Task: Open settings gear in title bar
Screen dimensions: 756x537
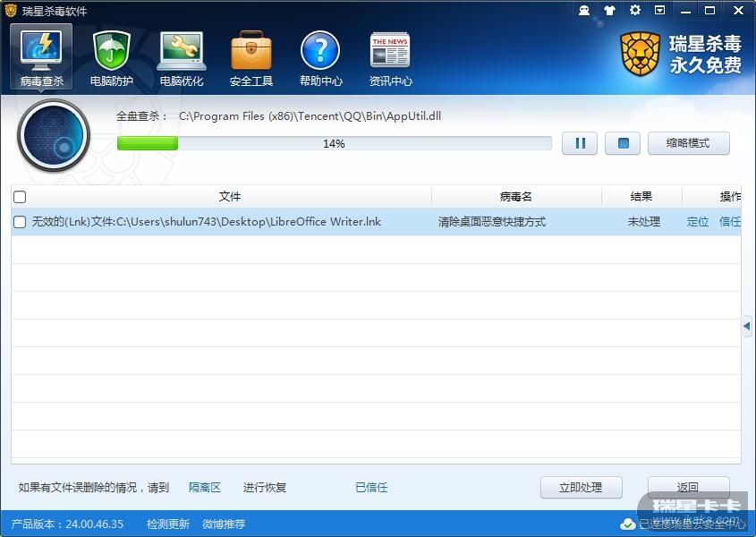Action: 635,10
